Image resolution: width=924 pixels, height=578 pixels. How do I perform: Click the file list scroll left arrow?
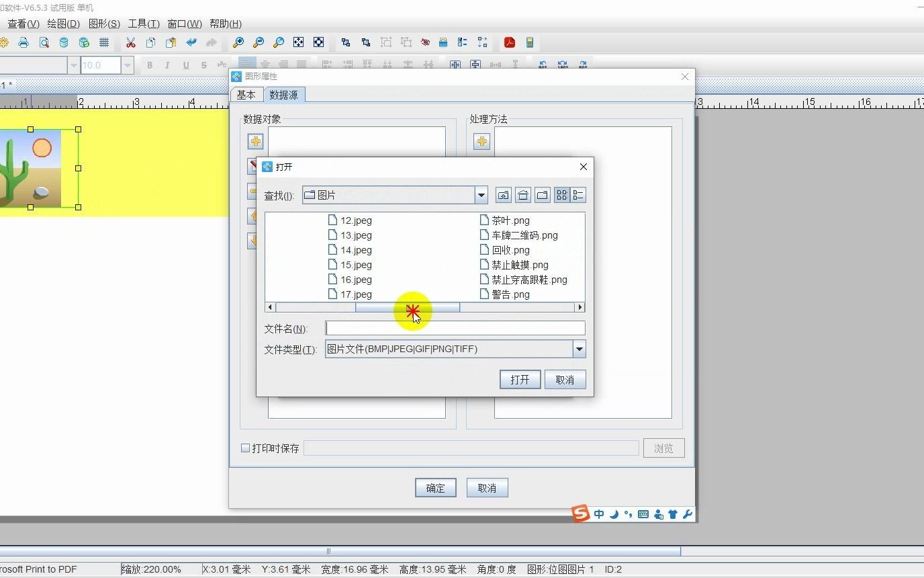pos(271,307)
